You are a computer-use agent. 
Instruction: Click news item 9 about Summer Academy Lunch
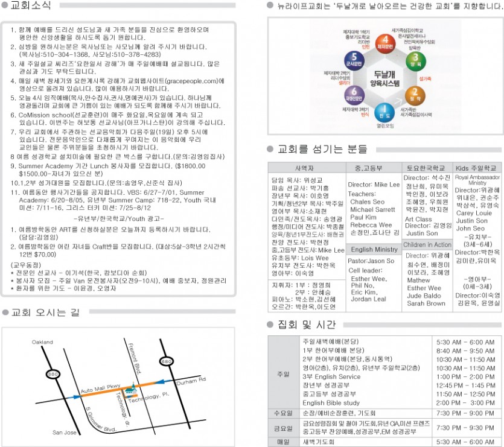(x=107, y=170)
